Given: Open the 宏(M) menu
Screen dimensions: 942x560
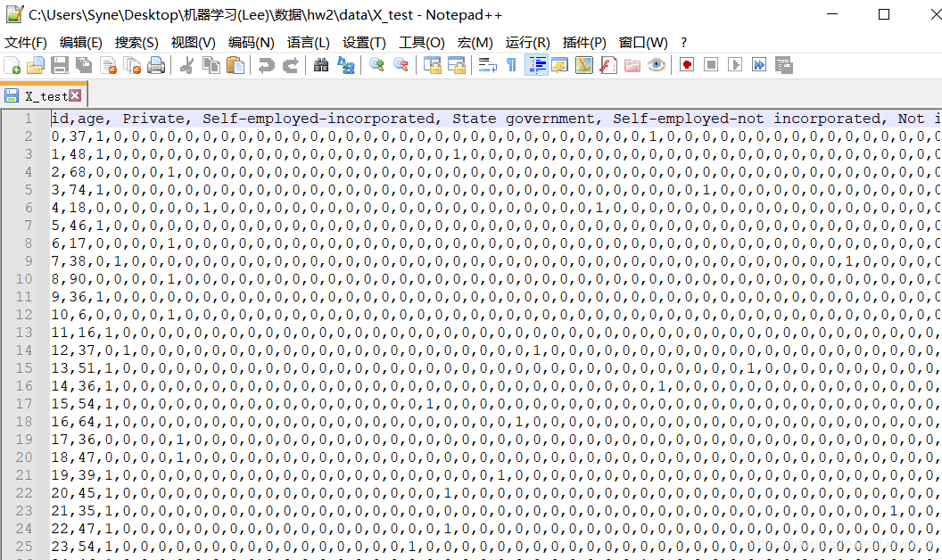Looking at the screenshot, I should [475, 43].
